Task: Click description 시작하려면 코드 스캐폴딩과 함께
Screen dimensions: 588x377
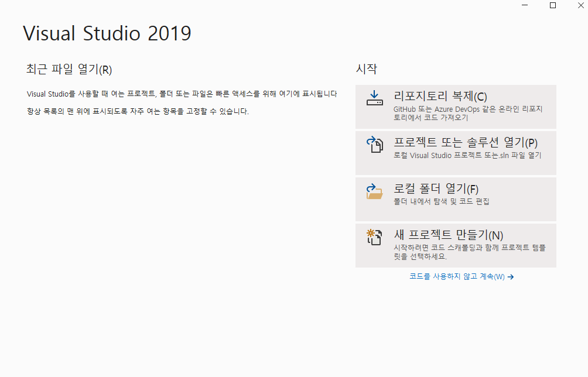Action: [x=470, y=252]
